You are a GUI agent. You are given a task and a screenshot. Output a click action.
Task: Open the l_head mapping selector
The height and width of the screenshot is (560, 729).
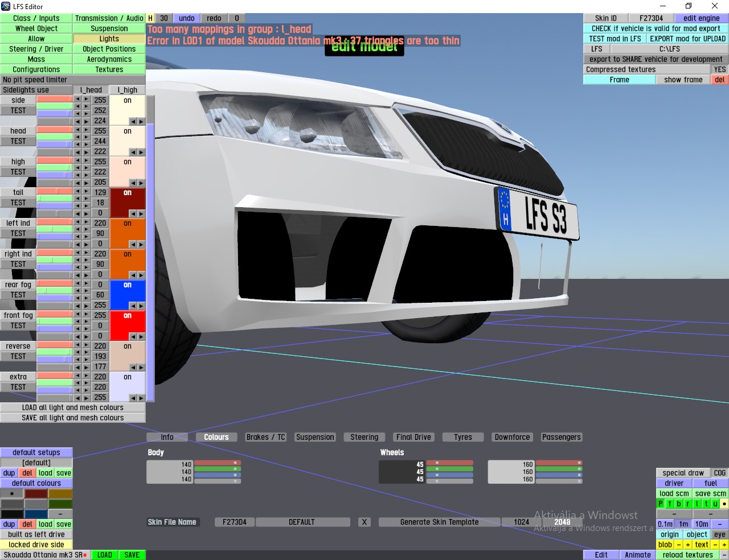coord(91,90)
